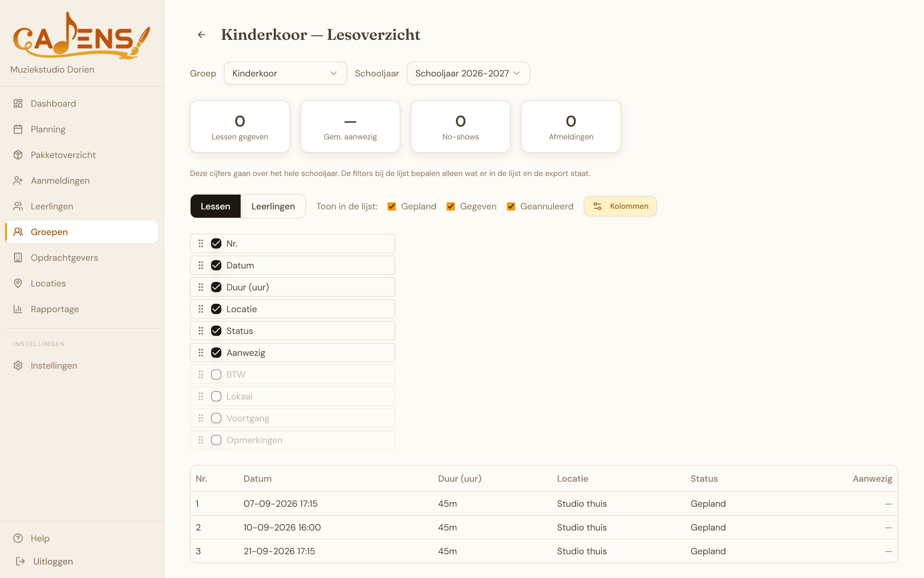Image resolution: width=924 pixels, height=578 pixels.
Task: Click the Leerlingen people icon
Action: coord(18,206)
